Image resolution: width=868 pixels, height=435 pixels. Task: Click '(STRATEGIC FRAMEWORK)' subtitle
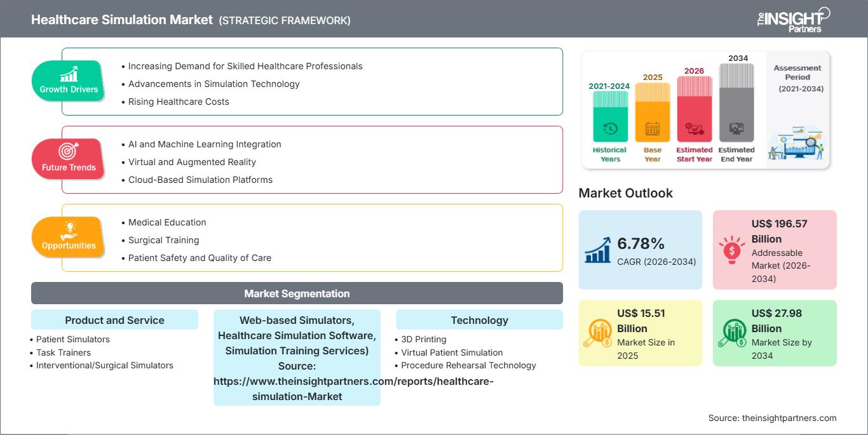285,20
